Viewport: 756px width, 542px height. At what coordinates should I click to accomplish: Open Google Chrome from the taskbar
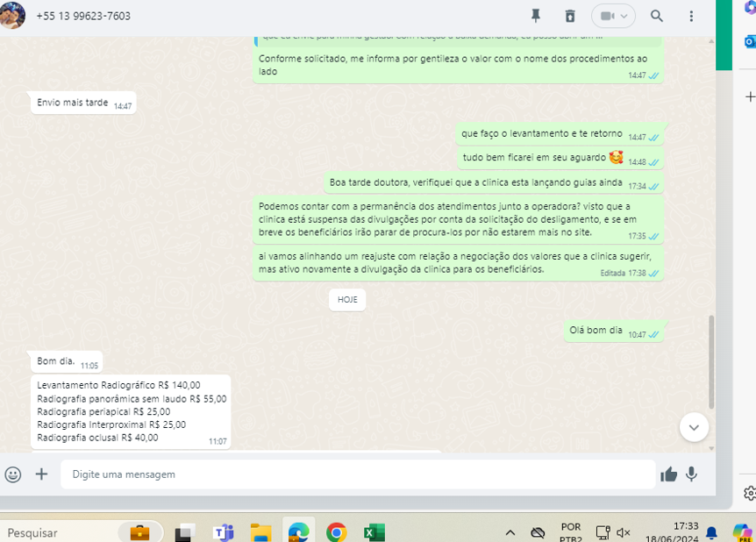336,533
